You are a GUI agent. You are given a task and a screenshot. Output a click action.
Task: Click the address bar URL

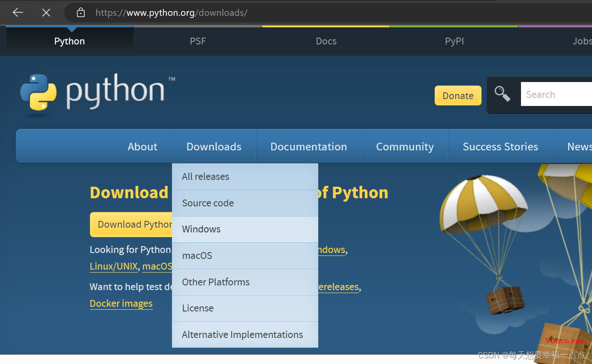coord(172,13)
